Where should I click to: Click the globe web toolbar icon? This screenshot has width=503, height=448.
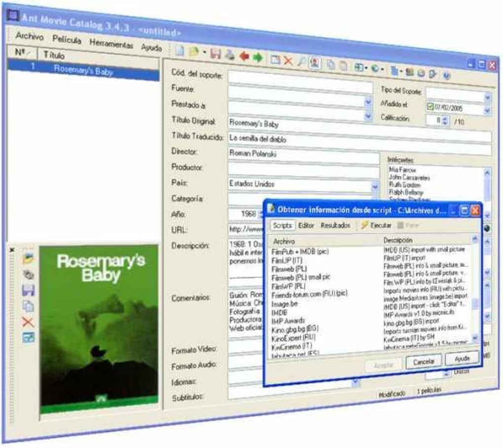click(x=375, y=69)
